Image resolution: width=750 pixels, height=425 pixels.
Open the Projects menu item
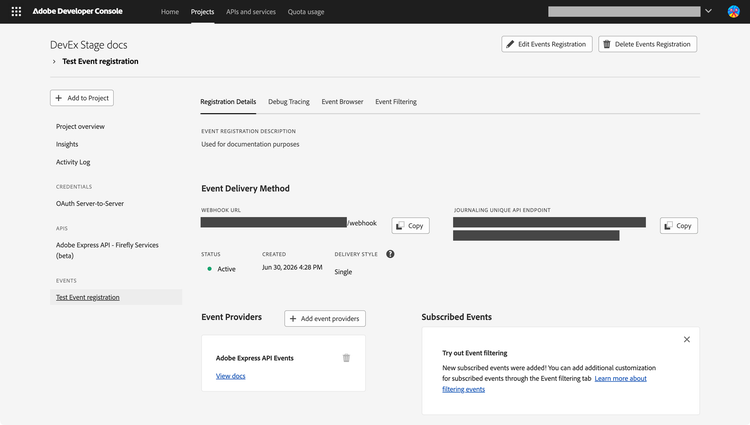(x=202, y=11)
